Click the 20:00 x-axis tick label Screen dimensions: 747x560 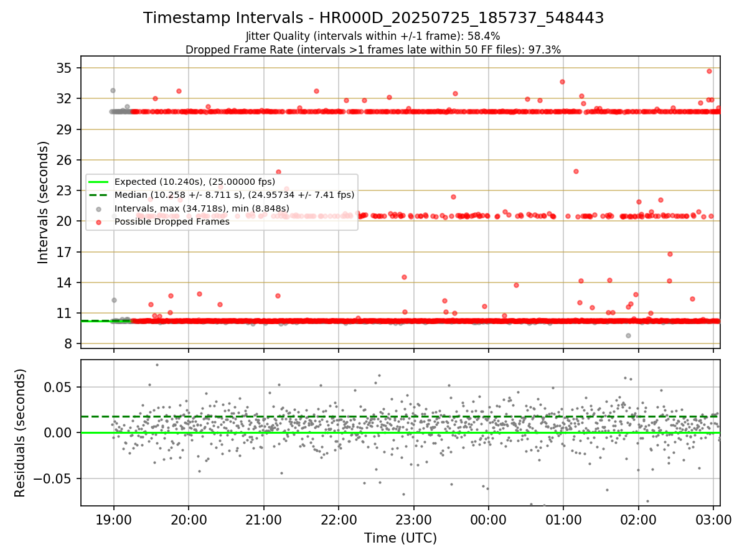click(189, 520)
